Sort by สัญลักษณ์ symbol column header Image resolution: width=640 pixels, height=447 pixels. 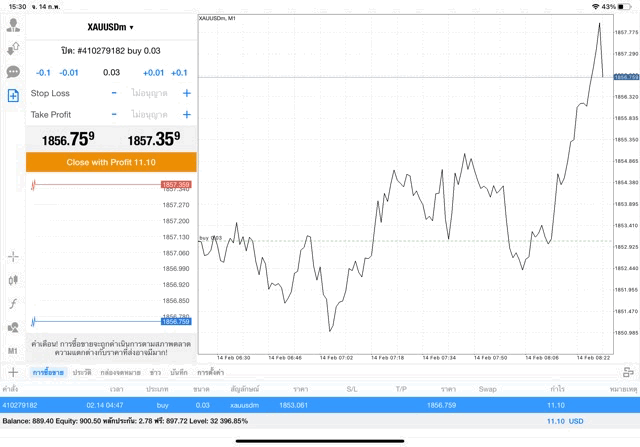(x=244, y=389)
